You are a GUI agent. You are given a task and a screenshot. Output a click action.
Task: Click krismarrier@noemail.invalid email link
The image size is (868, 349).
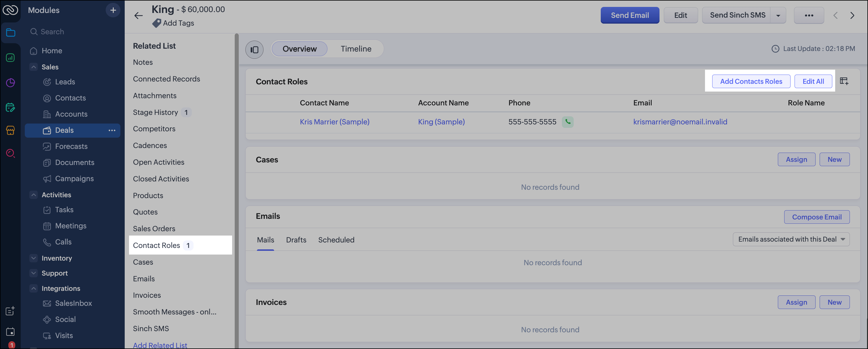tap(680, 122)
